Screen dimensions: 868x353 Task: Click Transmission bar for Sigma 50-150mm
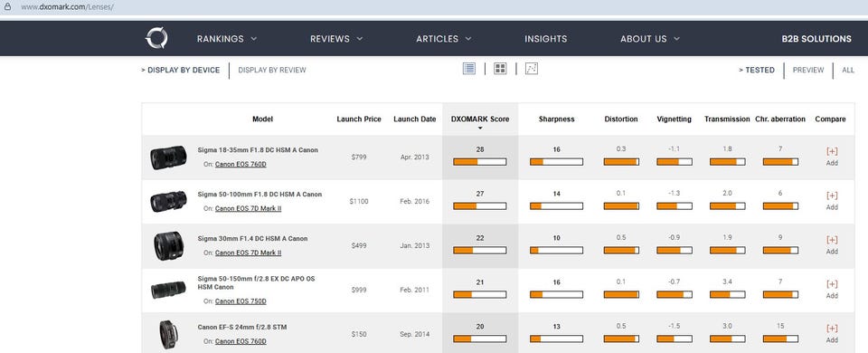pyautogui.click(x=727, y=295)
